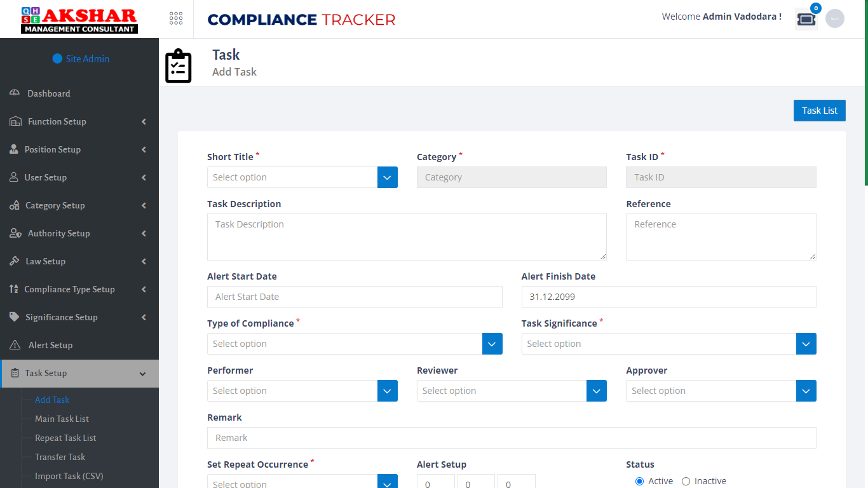This screenshot has width=868, height=488.
Task: Click the Alert Setup warning icon
Action: pos(14,345)
